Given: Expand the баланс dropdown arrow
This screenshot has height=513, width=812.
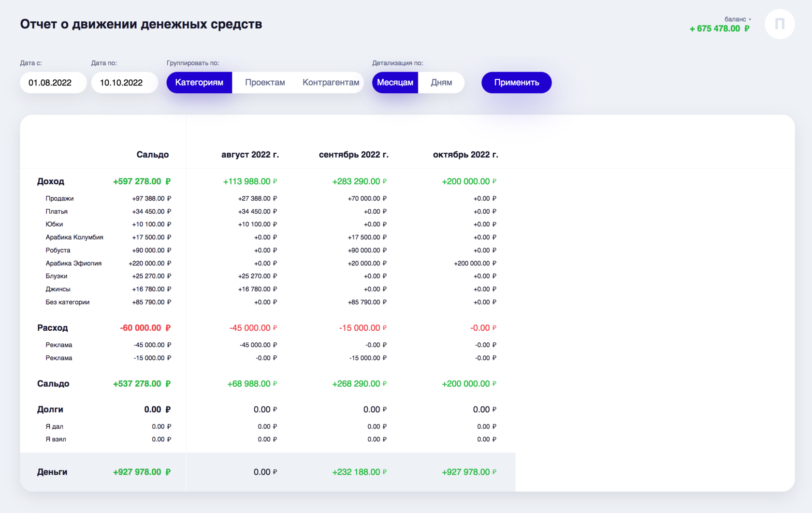Looking at the screenshot, I should pos(750,20).
